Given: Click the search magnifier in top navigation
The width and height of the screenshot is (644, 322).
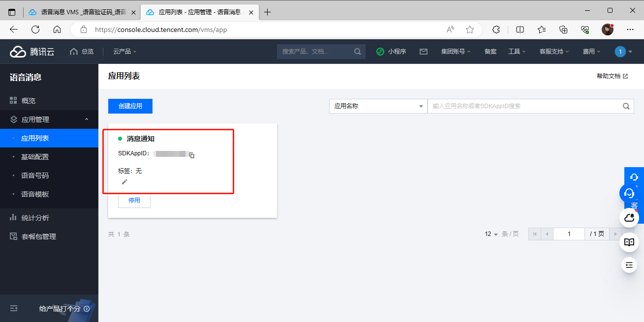Looking at the screenshot, I should pos(358,51).
